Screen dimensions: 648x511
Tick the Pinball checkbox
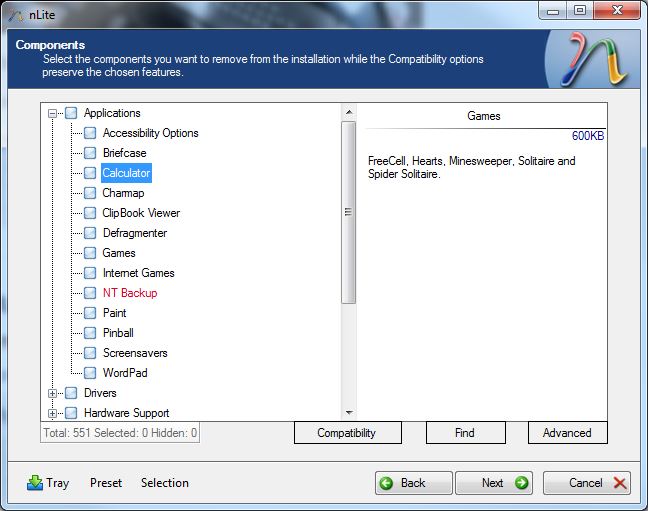(90, 333)
